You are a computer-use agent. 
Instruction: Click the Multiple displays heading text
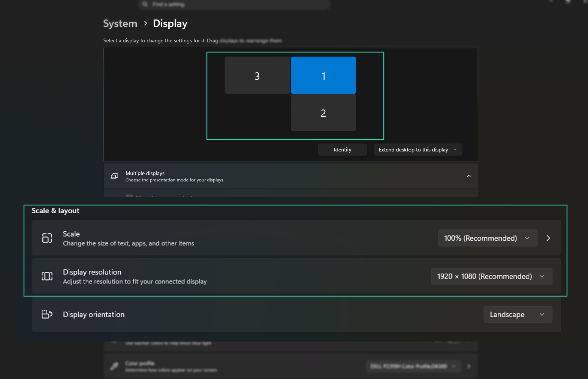(145, 173)
